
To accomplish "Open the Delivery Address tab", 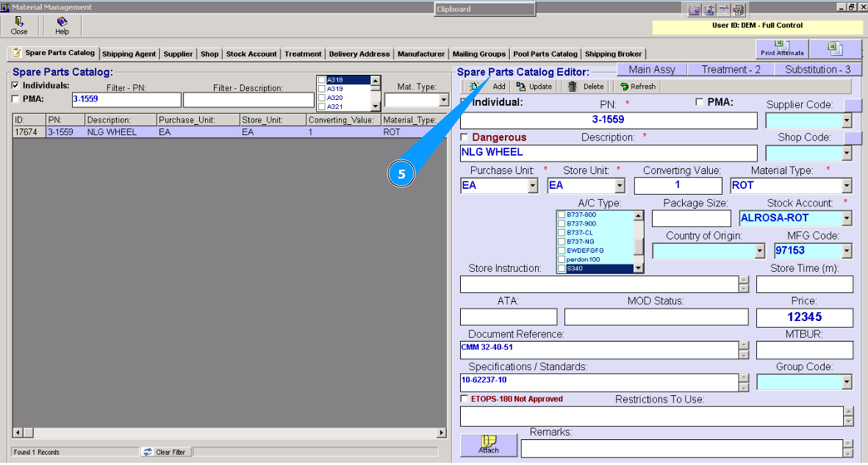I will click(x=359, y=54).
